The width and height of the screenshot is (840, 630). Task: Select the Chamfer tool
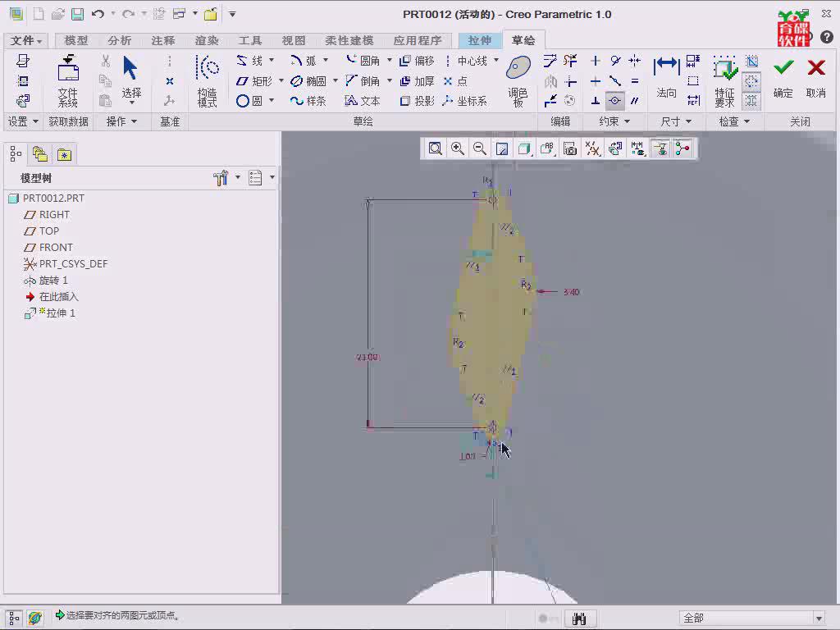pos(363,81)
